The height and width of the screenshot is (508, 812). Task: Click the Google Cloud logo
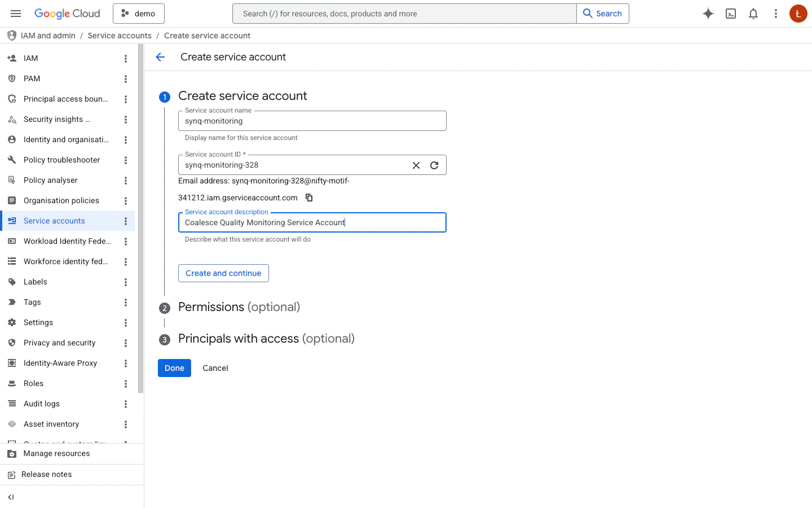[67, 14]
